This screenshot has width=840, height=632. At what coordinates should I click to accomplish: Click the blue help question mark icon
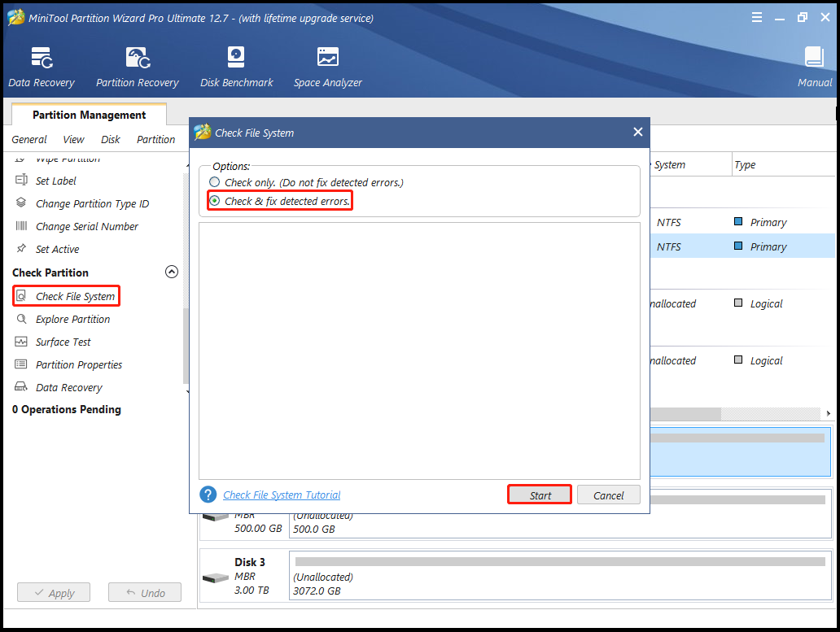click(x=208, y=495)
